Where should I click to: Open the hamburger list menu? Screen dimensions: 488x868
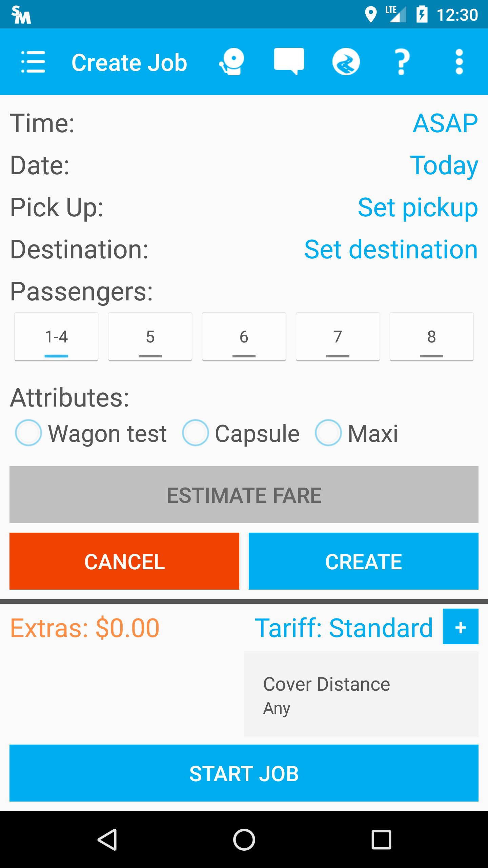tap(33, 62)
